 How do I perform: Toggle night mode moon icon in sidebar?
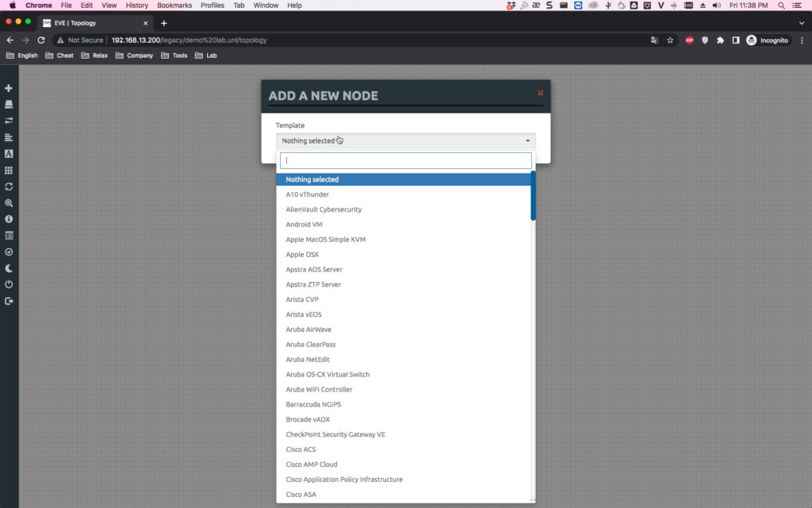coord(9,269)
